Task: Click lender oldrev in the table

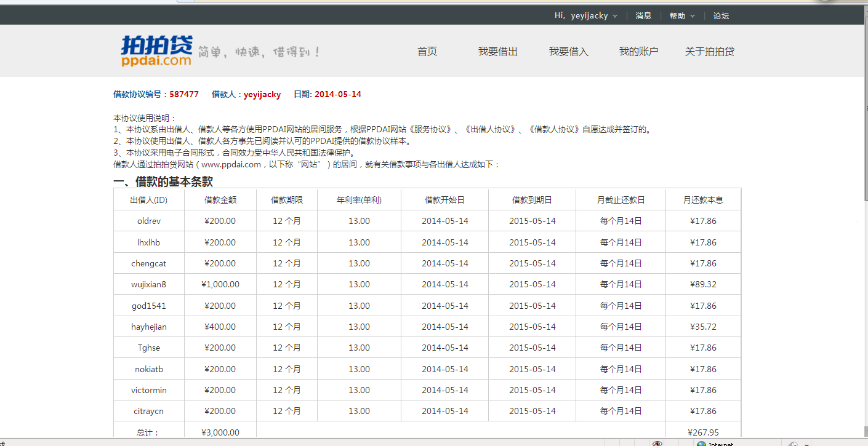Action: point(149,221)
